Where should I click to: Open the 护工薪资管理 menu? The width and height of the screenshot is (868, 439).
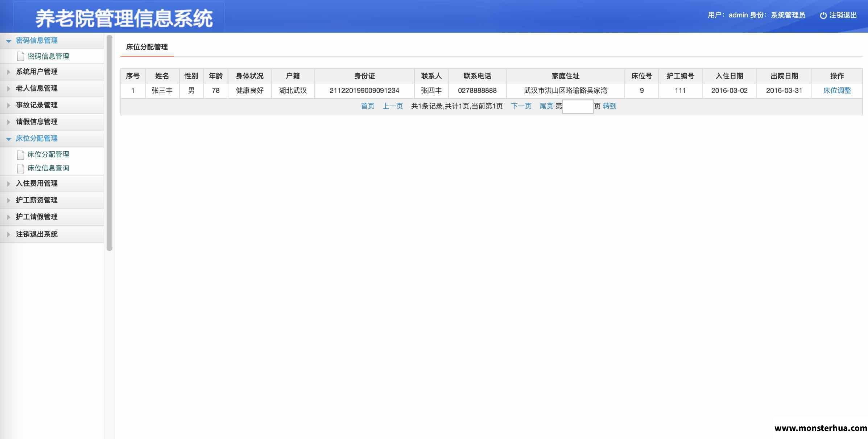tap(52, 200)
